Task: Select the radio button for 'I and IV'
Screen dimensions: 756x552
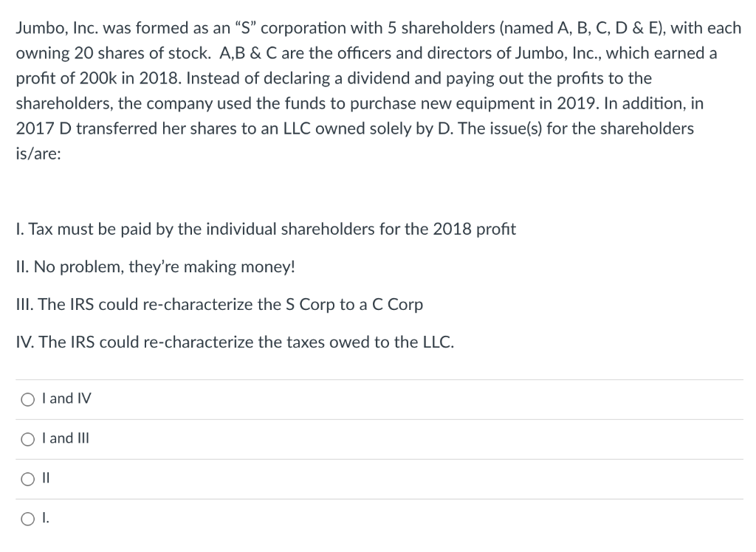Action: point(28,399)
